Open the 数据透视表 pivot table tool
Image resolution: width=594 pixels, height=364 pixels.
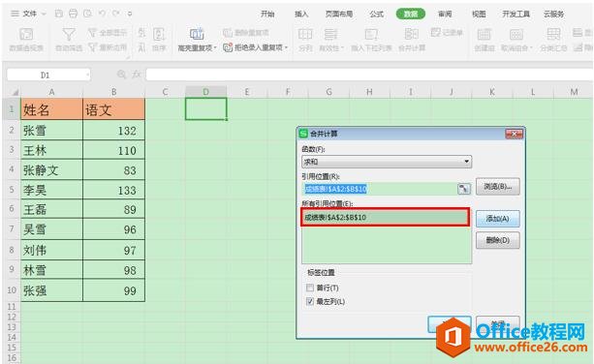(26, 40)
